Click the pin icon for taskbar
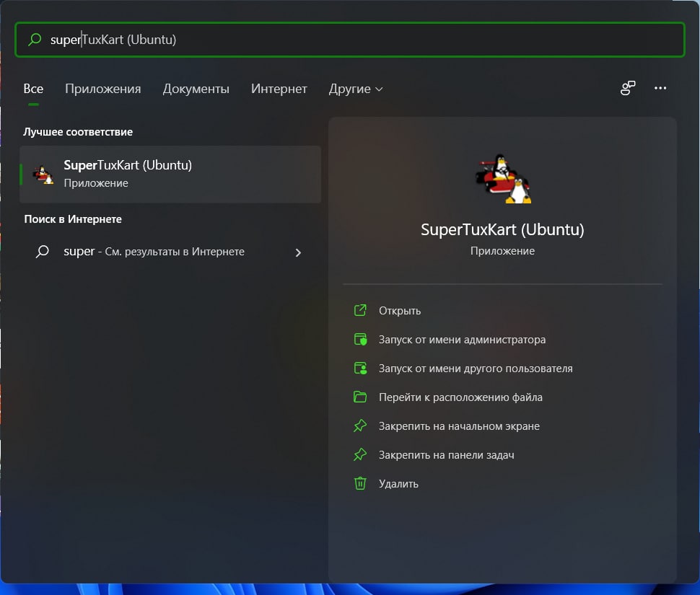Image resolution: width=700 pixels, height=595 pixels. [360, 454]
